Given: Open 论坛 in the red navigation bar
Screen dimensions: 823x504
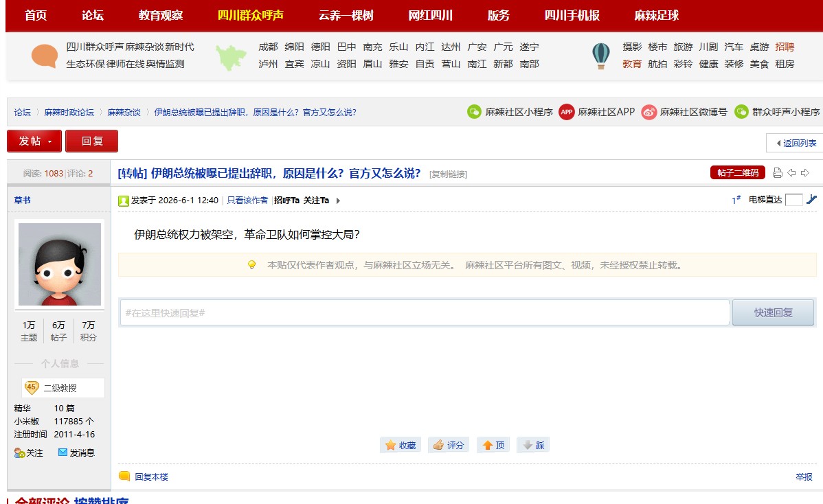Looking at the screenshot, I should click(x=92, y=15).
